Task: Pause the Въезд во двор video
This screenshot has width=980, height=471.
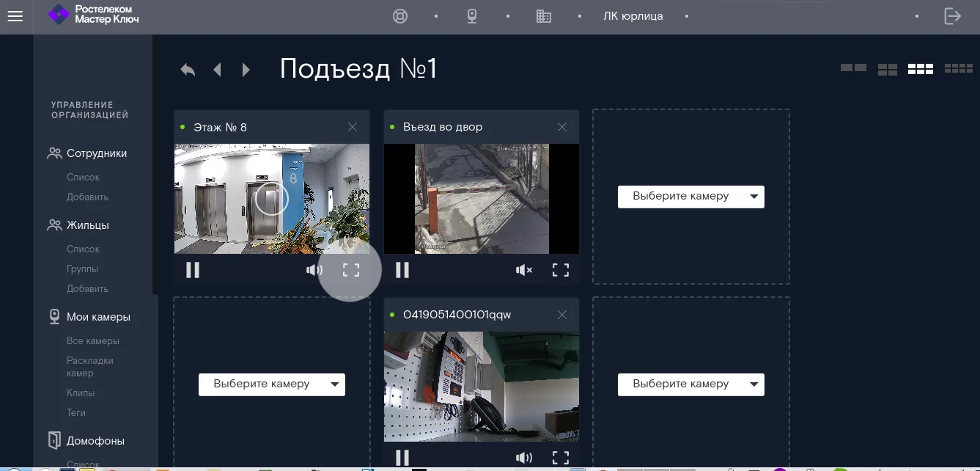Action: tap(402, 270)
